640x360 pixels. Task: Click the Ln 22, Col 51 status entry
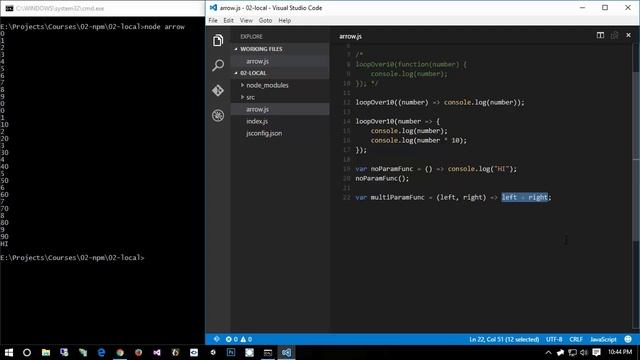tap(504, 339)
